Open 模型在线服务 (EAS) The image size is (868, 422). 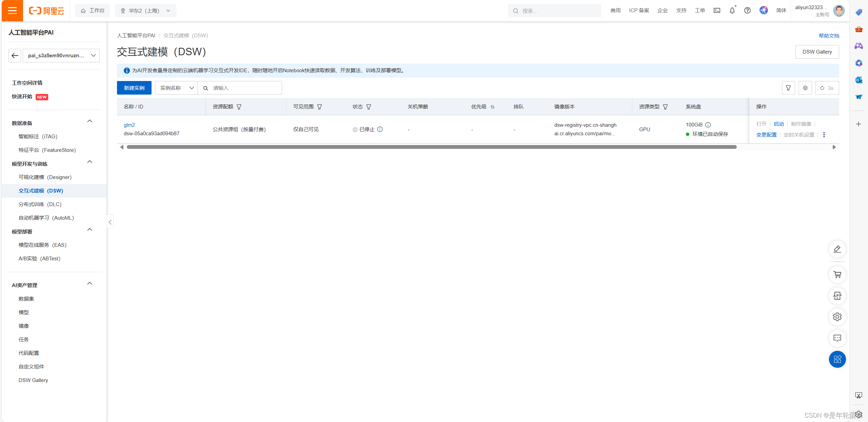42,245
